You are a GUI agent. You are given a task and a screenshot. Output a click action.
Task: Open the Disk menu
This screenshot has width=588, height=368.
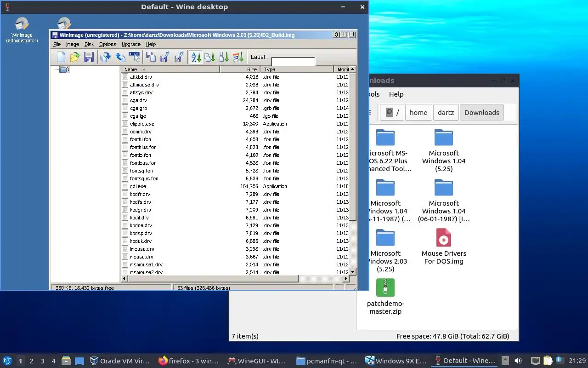pos(89,44)
